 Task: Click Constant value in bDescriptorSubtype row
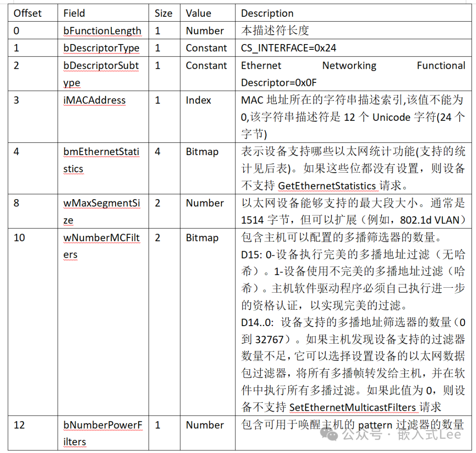tap(206, 66)
